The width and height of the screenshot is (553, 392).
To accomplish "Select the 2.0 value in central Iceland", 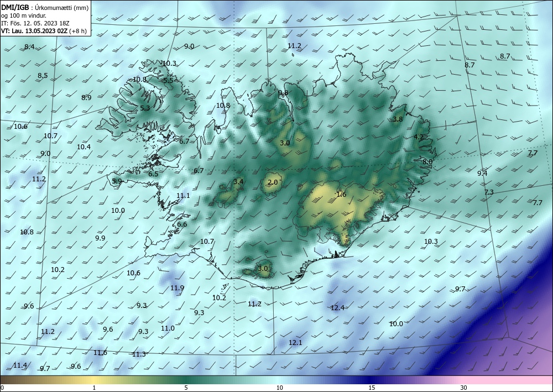I will click(273, 182).
